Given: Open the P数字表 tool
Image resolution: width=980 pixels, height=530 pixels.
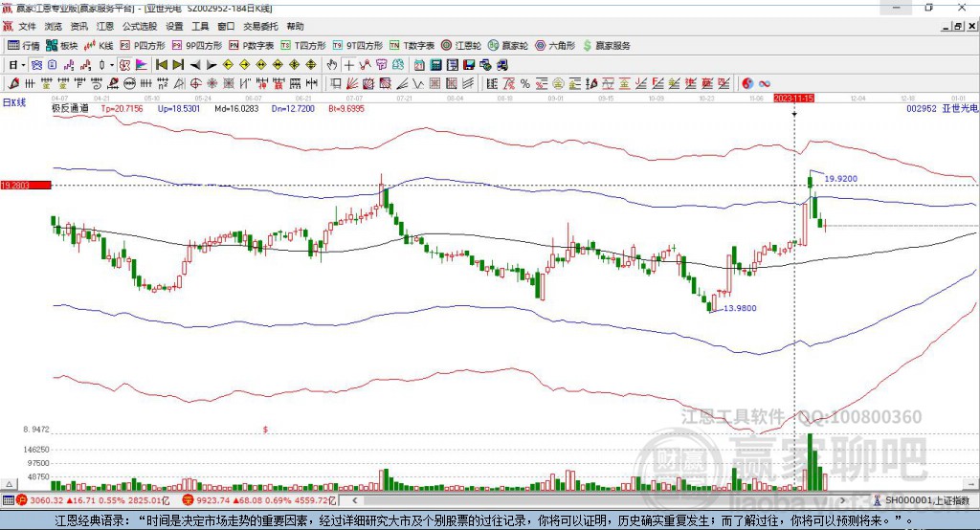Looking at the screenshot, I should point(252,46).
